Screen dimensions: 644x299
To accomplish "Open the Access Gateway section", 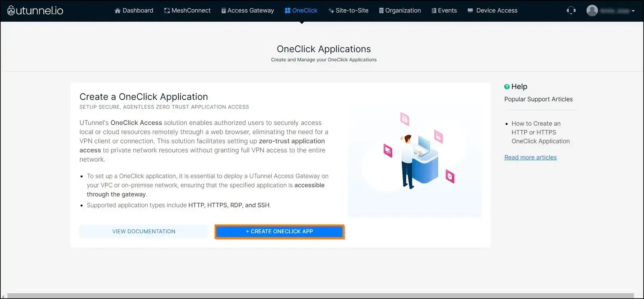I will click(248, 10).
